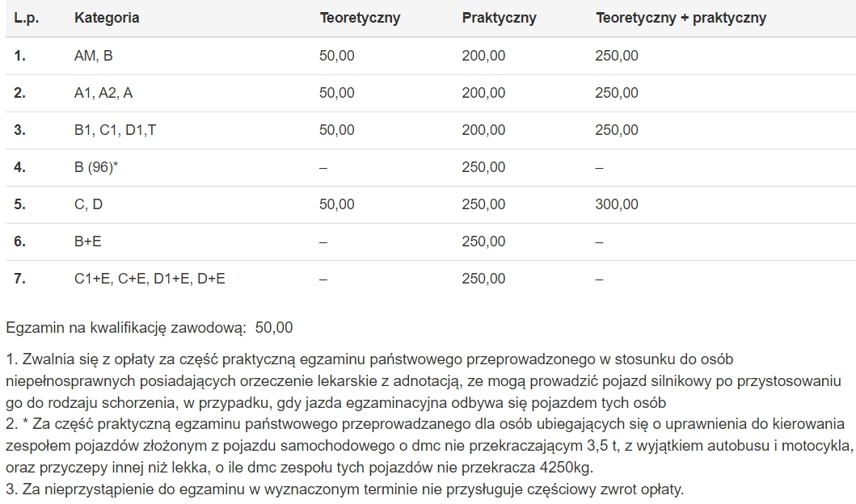
Task: Click theoretical price 50,00 in row 1
Action: pyautogui.click(x=337, y=56)
